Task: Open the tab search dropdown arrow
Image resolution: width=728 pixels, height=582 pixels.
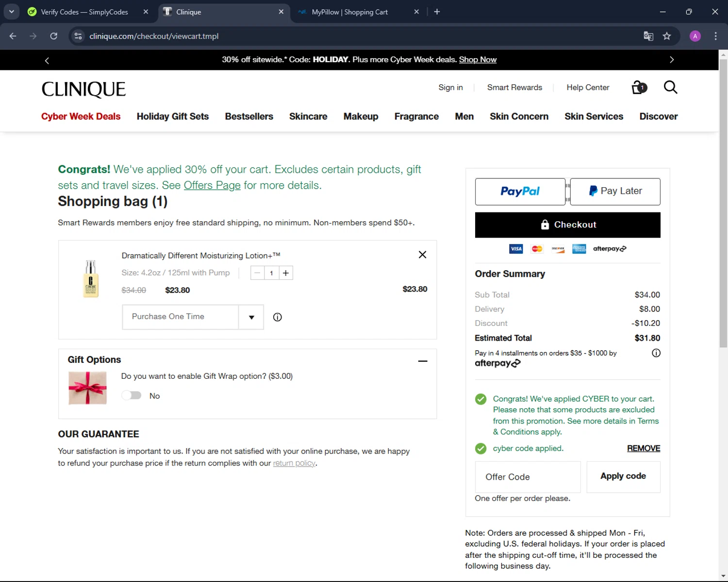Action: tap(11, 12)
